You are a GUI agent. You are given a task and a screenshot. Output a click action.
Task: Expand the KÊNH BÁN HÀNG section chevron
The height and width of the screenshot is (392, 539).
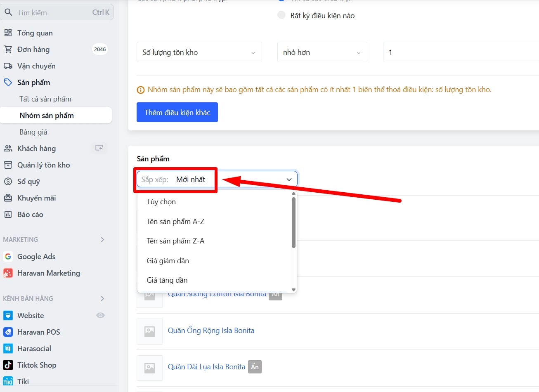coord(102,299)
